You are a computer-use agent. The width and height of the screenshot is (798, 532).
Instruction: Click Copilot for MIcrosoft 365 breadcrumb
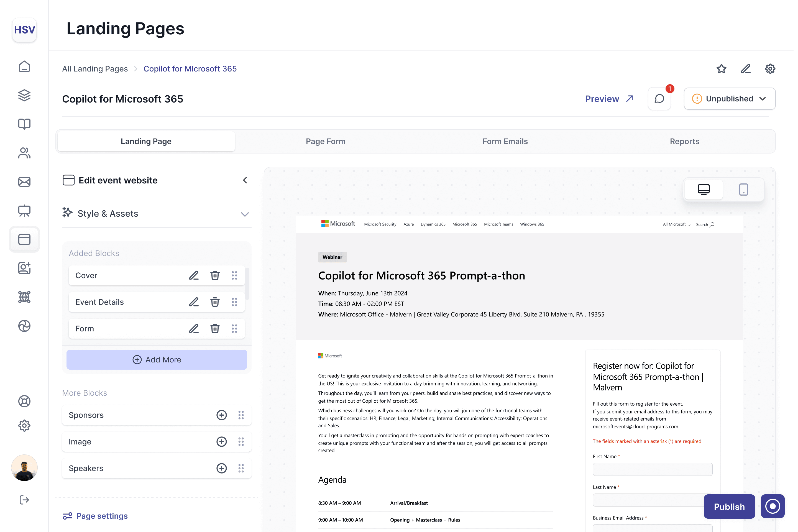[x=190, y=69]
